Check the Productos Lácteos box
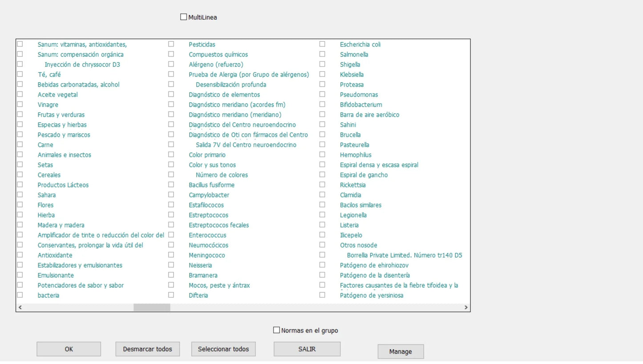643x364 pixels. coord(20,184)
